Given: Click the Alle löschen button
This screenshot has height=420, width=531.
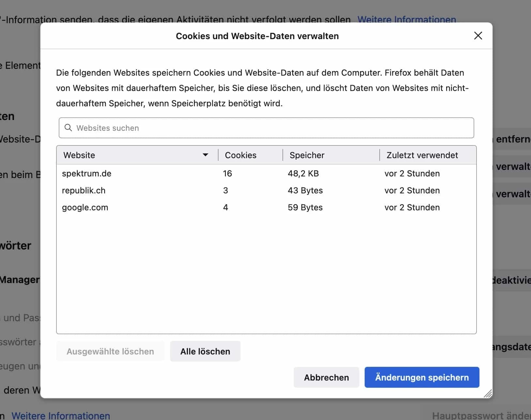Looking at the screenshot, I should (x=205, y=351).
